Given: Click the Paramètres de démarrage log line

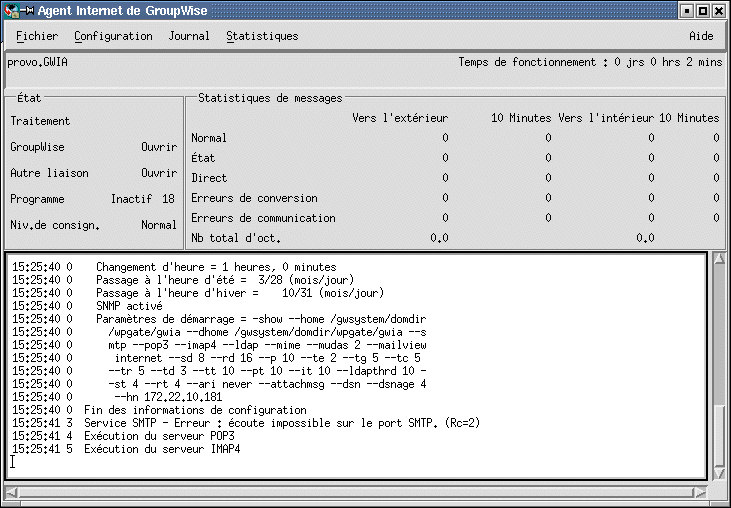Looking at the screenshot, I should pos(219,319).
